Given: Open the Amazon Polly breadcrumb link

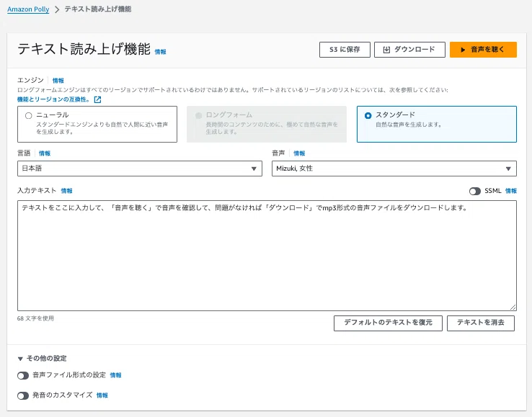Looking at the screenshot, I should click(28, 9).
